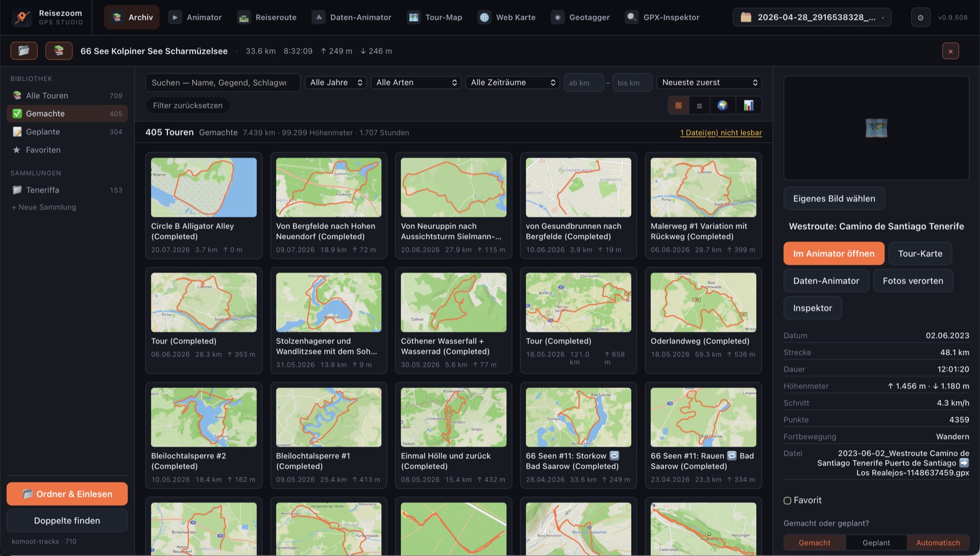This screenshot has width=980, height=556.
Task: Click the tour preview map placeholder icon
Action: [876, 128]
